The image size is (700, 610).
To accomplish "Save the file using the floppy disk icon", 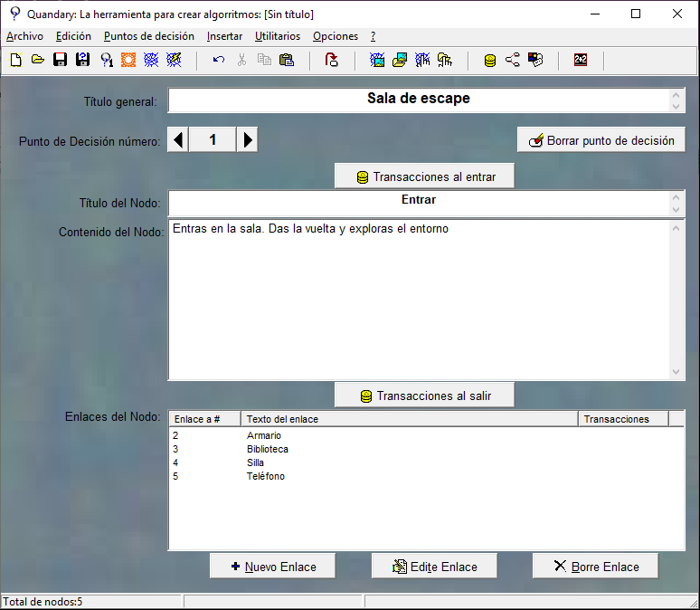I will [61, 61].
